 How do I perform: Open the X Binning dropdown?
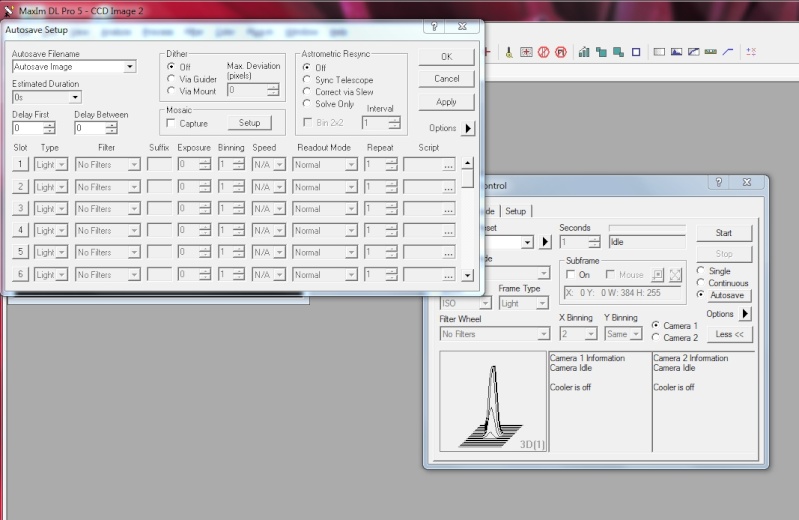591,334
